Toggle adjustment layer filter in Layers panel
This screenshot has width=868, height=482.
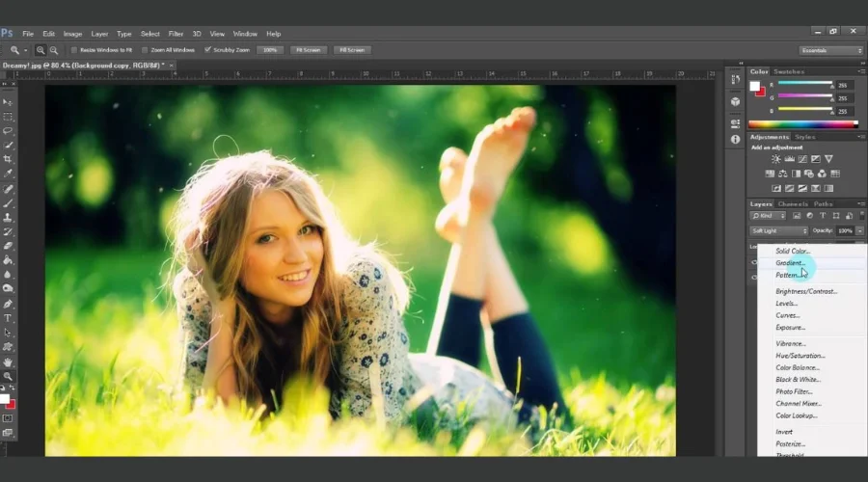pyautogui.click(x=809, y=216)
